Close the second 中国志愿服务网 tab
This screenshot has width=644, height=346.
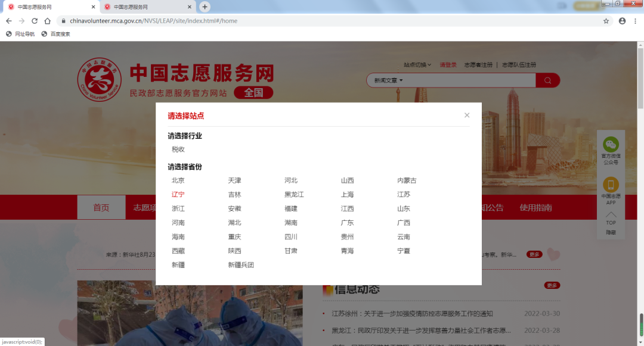pyautogui.click(x=190, y=7)
